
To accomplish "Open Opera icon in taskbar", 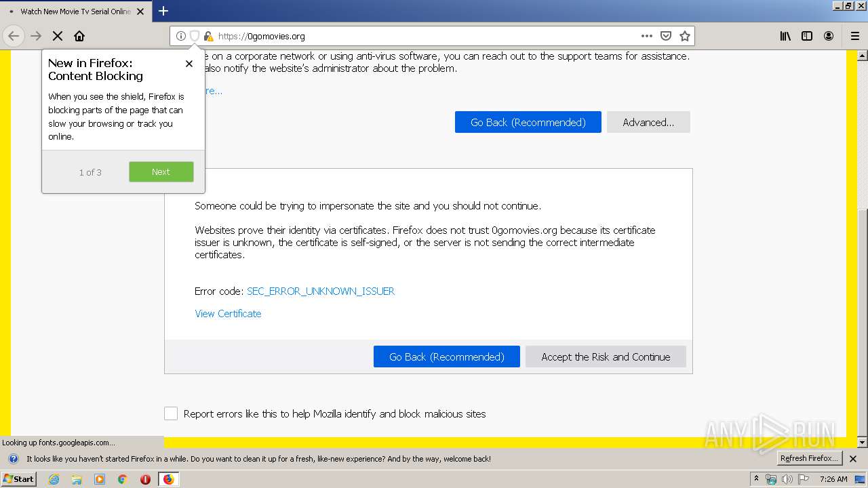I will 145,479.
